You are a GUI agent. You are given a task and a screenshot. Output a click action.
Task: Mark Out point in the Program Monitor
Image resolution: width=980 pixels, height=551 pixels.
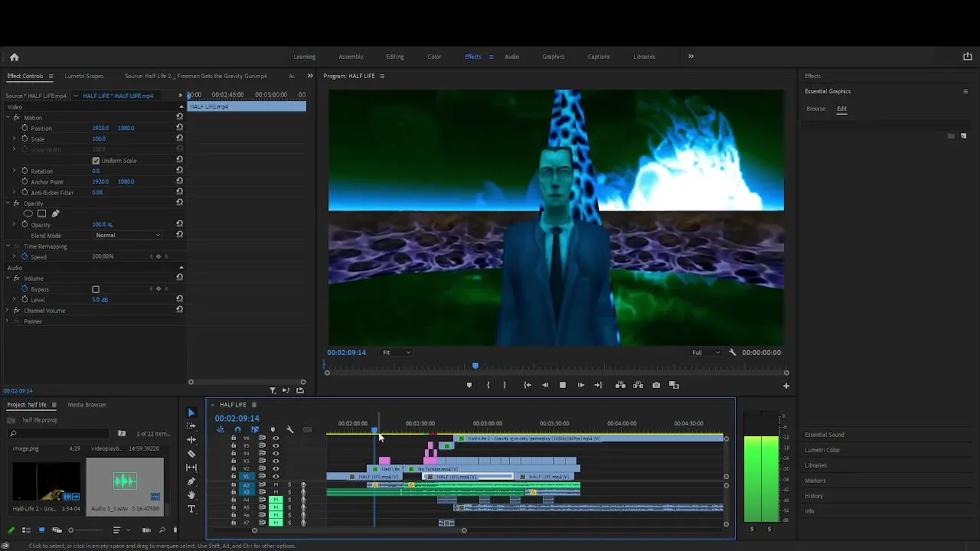click(505, 385)
